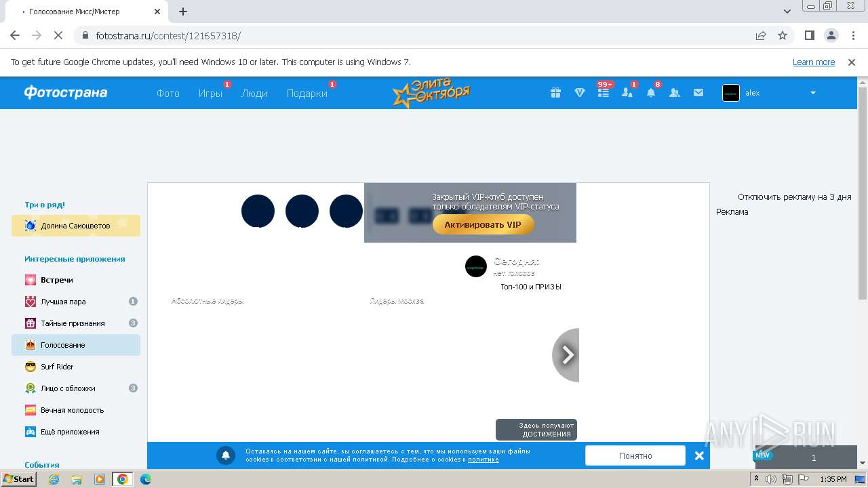Click the volume icon in system tray
Viewport: 868px width, 488px height.
[x=771, y=479]
